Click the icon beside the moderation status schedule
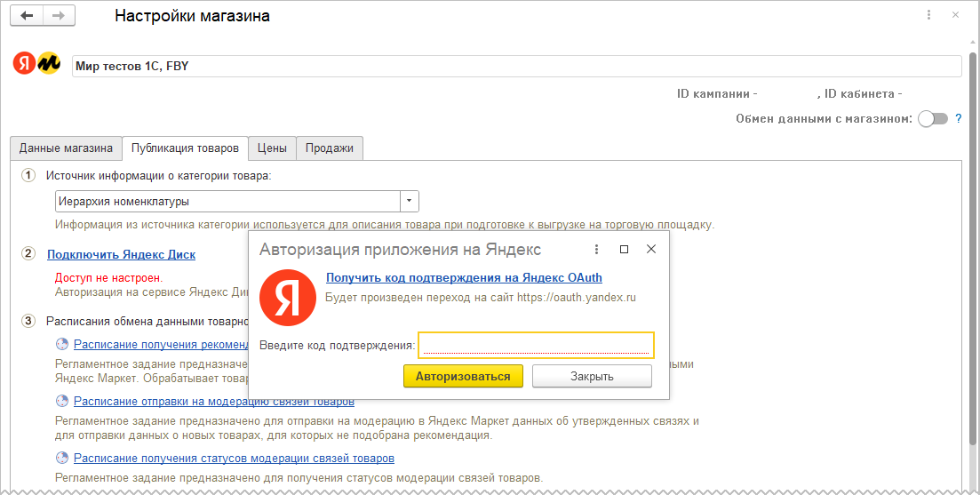 coord(61,459)
